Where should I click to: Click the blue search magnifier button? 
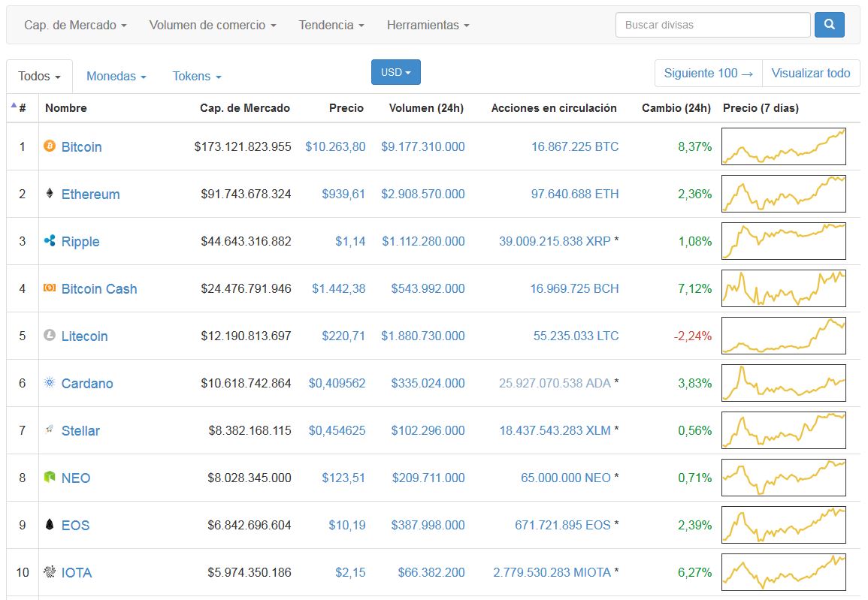click(x=829, y=25)
